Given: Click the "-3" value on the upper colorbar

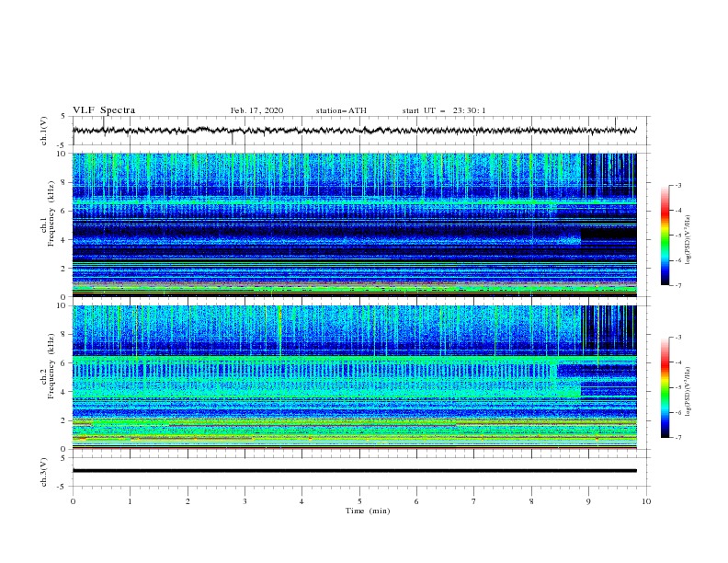Looking at the screenshot, I should click(677, 185).
